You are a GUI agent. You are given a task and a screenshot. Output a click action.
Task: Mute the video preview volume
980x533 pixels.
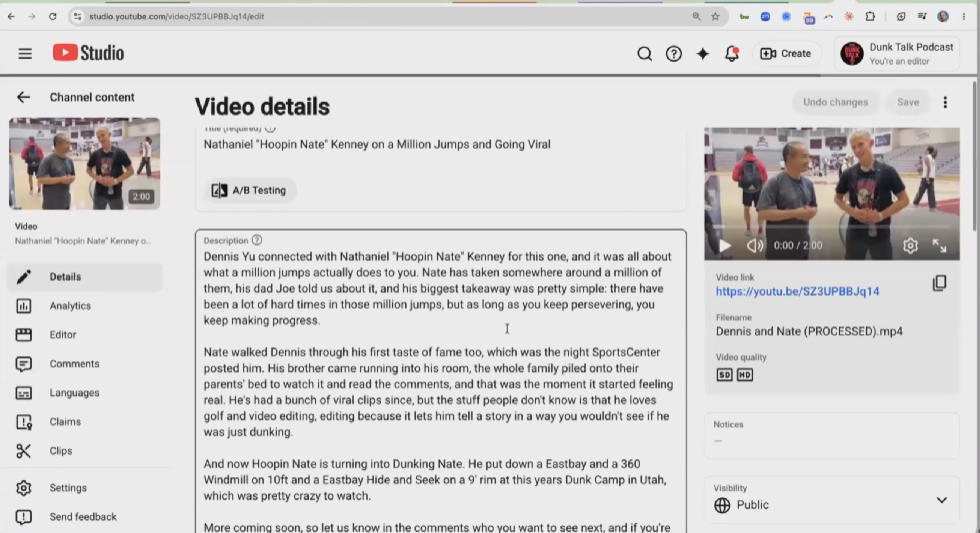(755, 246)
